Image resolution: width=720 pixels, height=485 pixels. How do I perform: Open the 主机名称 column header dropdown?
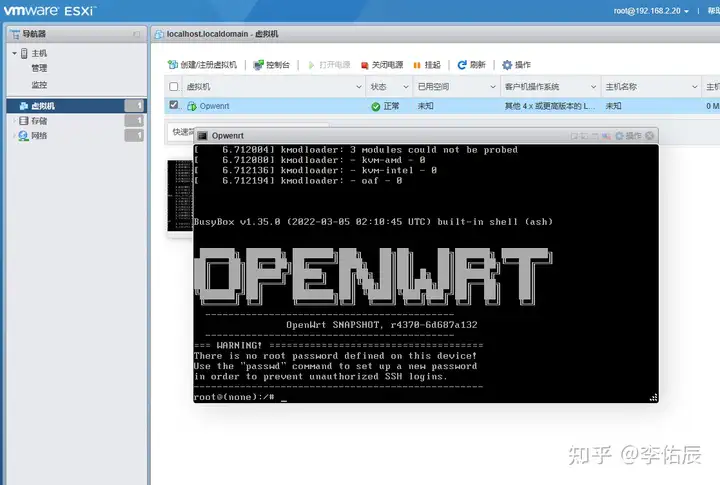[694, 87]
